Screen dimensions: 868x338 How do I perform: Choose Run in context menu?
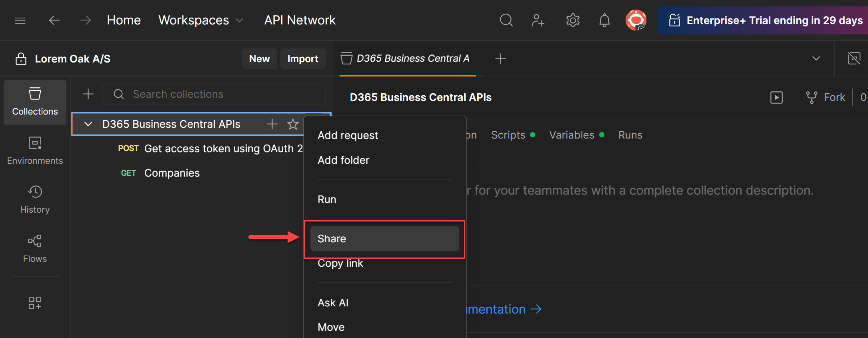click(385, 199)
